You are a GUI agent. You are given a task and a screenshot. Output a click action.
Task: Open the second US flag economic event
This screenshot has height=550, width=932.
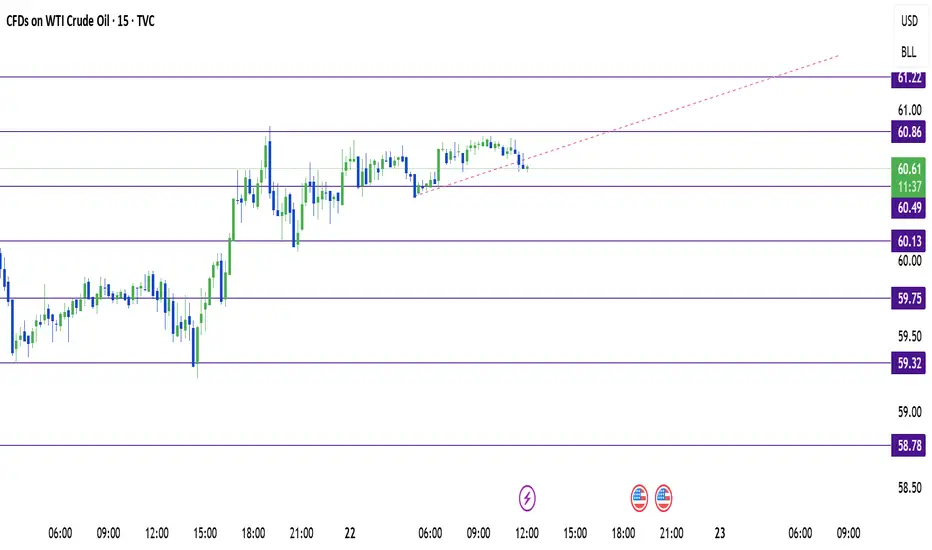click(x=663, y=498)
